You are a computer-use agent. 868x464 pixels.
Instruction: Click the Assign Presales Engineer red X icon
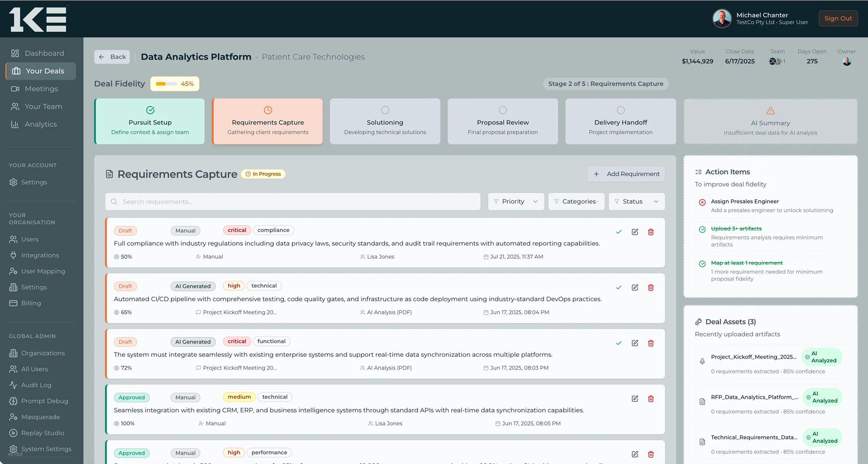(702, 202)
